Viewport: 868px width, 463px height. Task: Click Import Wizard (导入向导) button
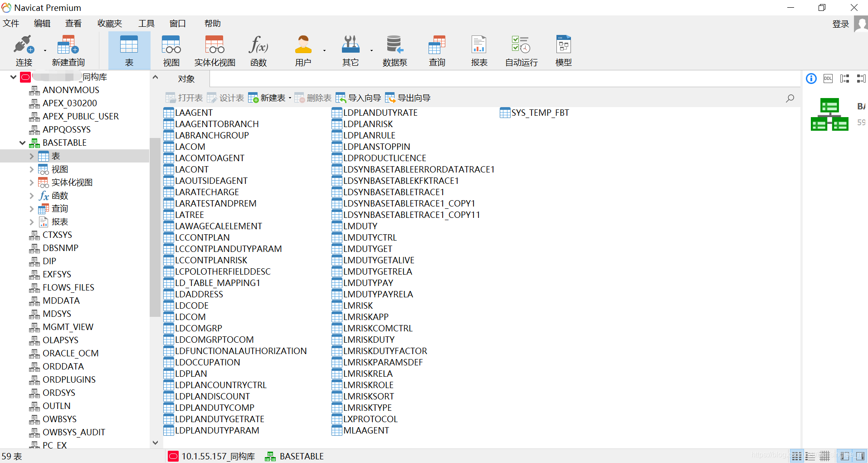(358, 98)
